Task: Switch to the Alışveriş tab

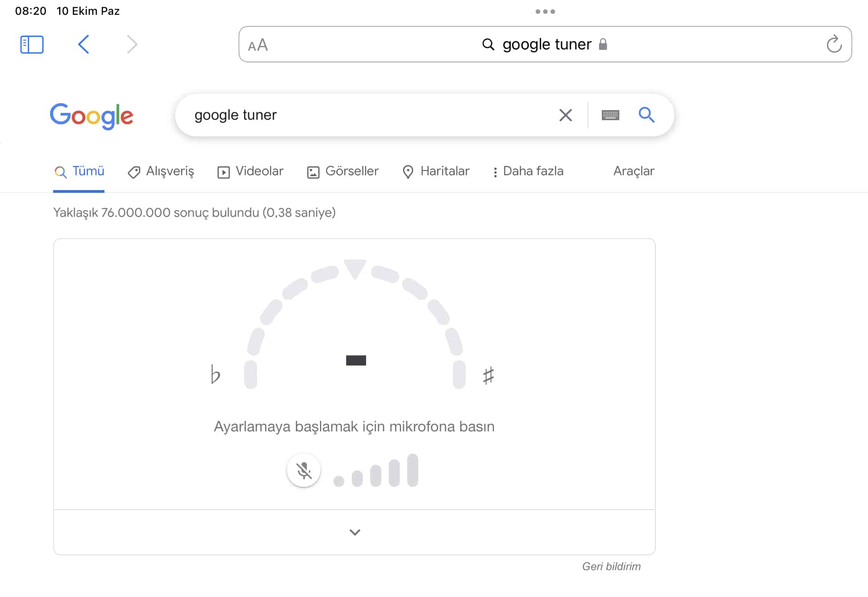Action: click(161, 171)
